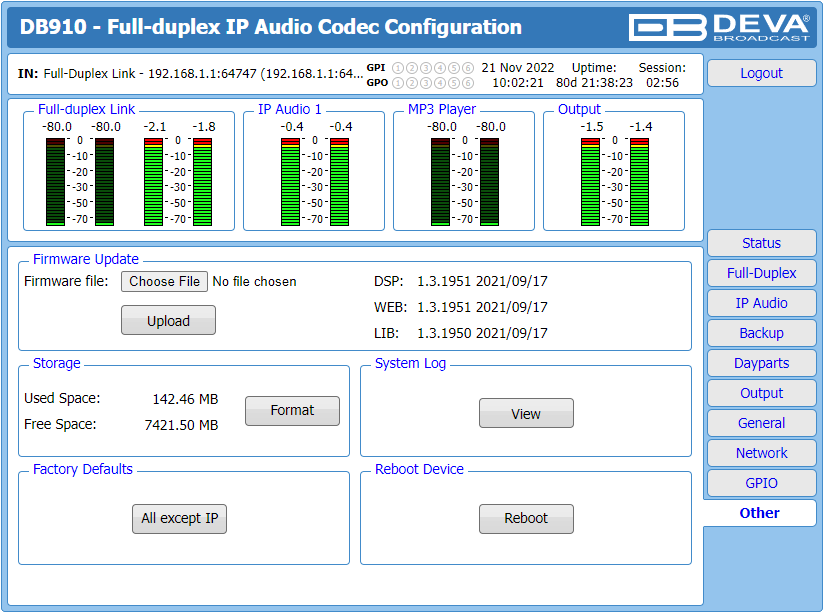Click the LIB version 1.3.1950 text

(x=482, y=333)
